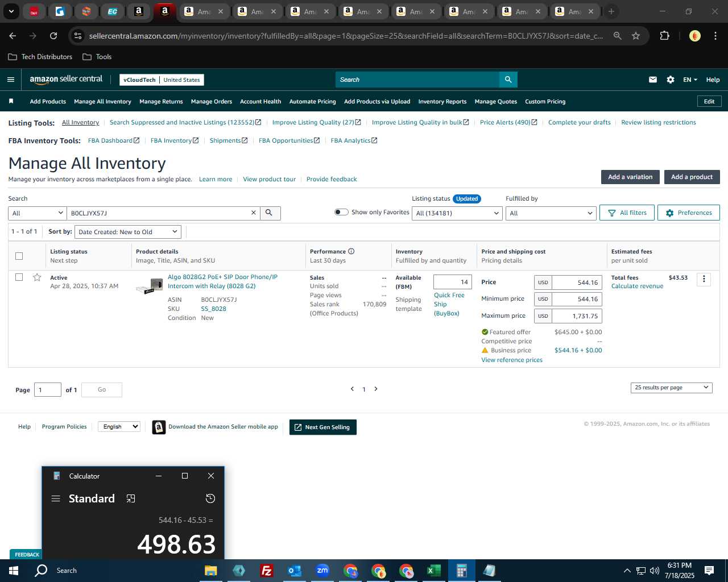Image resolution: width=728 pixels, height=582 pixels.
Task: Check the select-all listings checkbox
Action: point(19,256)
